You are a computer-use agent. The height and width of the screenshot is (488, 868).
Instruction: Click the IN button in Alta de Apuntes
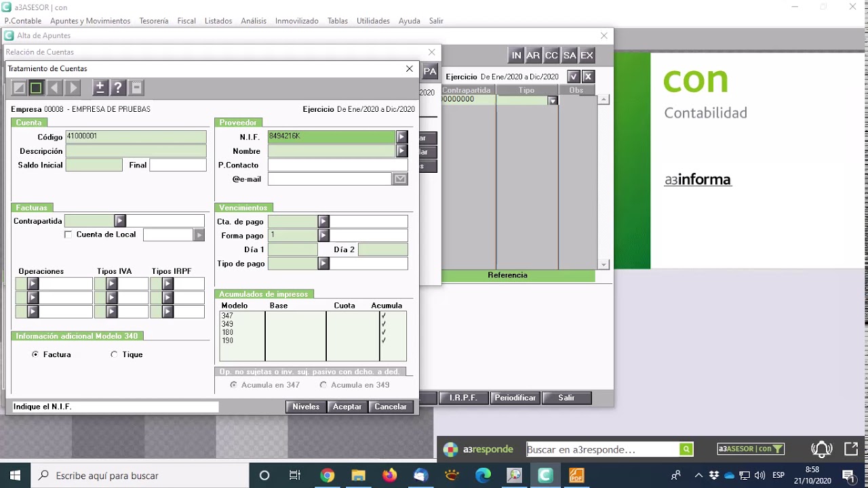[x=516, y=56]
